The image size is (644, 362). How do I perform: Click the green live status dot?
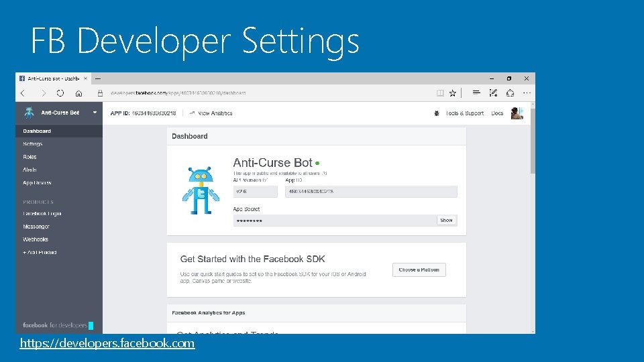[x=317, y=164]
